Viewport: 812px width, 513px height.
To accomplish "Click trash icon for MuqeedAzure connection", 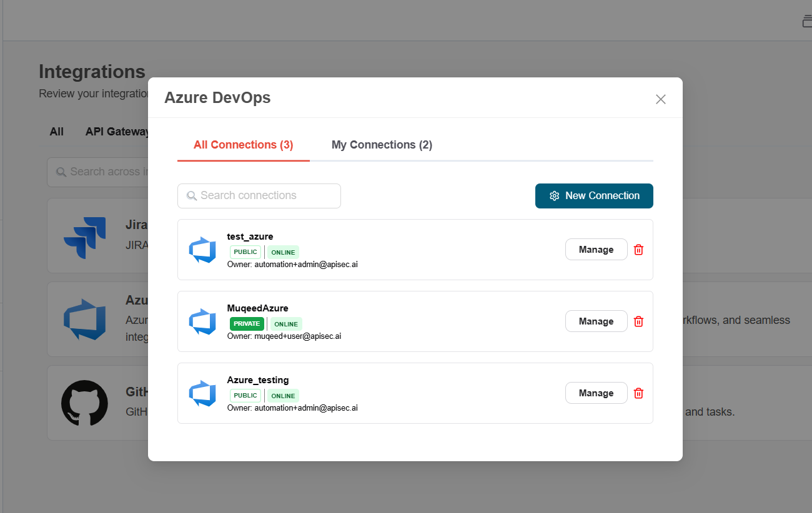I will [638, 321].
